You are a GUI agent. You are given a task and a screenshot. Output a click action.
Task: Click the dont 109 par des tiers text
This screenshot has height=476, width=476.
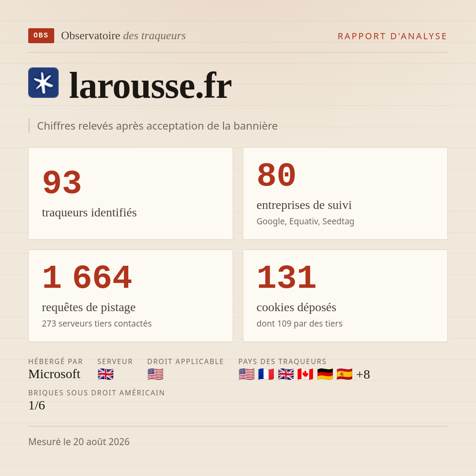pos(299,324)
